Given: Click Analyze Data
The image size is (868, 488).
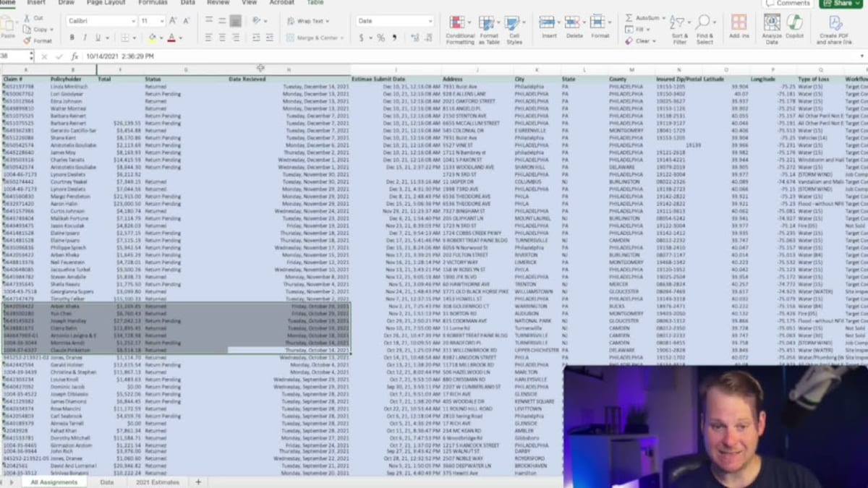Looking at the screenshot, I should click(x=772, y=30).
